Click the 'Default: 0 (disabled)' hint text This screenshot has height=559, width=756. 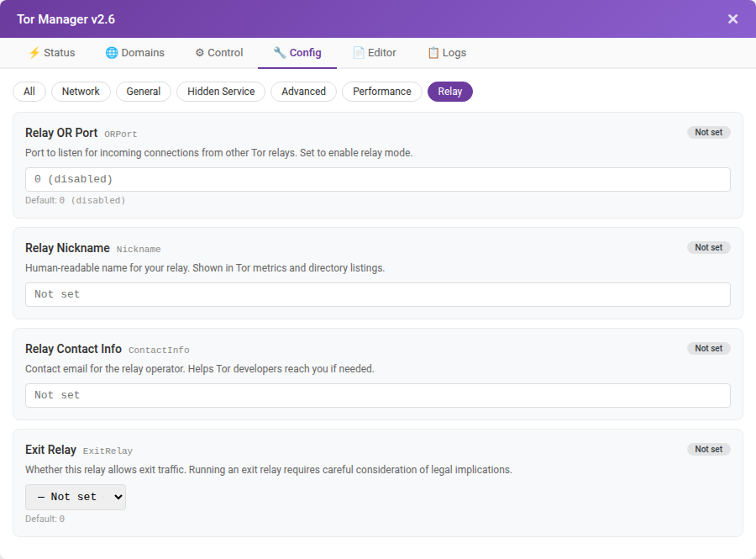tap(76, 200)
